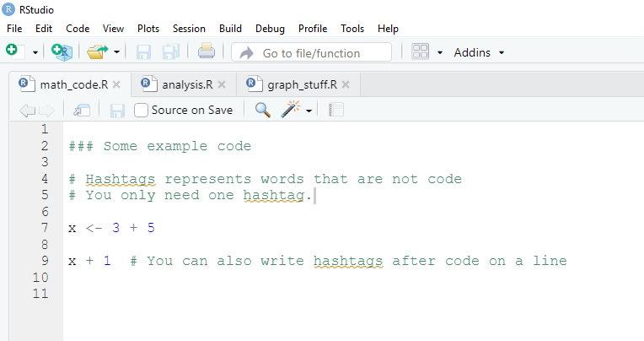Click the Code Tools magic wand
This screenshot has height=341, width=644.
coord(291,110)
